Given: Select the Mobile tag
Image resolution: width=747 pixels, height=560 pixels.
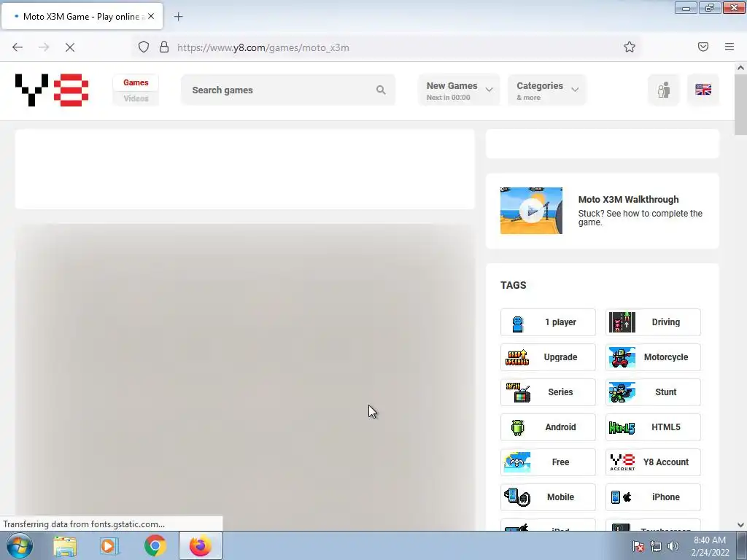Looking at the screenshot, I should (548, 497).
